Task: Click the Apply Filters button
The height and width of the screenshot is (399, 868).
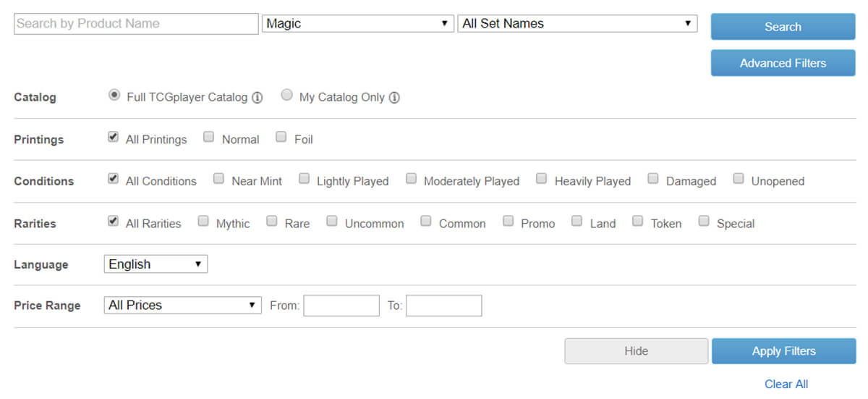Action: 783,351
